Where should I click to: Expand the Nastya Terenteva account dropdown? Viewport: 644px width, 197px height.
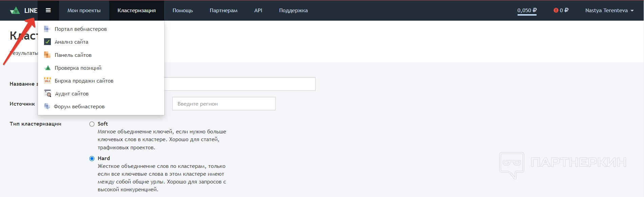point(609,10)
